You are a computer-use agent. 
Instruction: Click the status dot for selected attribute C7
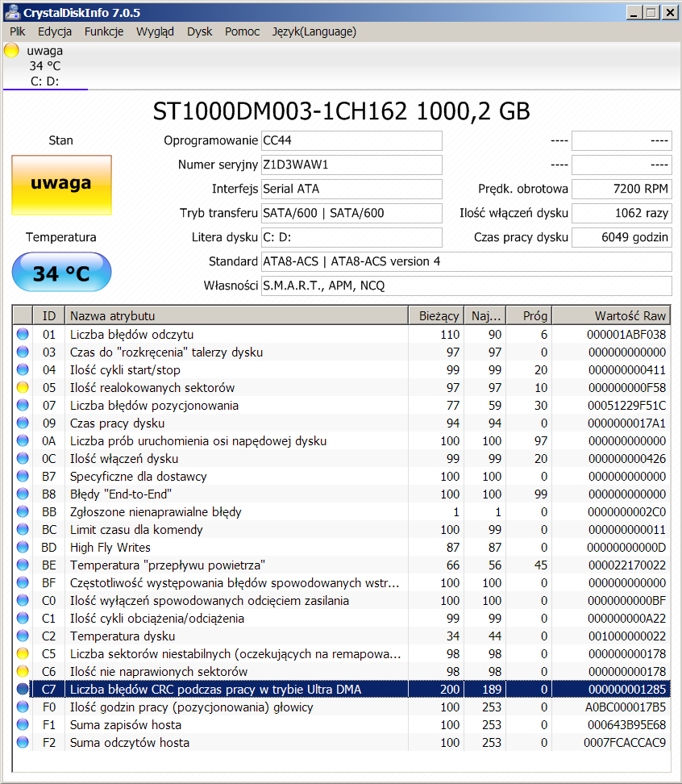(23, 689)
